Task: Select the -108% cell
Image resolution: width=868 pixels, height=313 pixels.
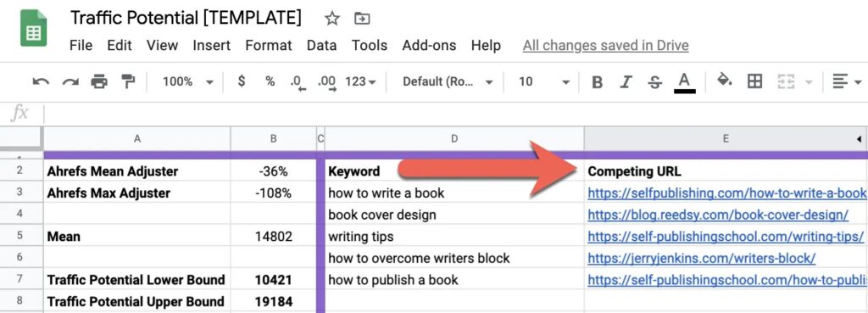Action: (x=273, y=193)
